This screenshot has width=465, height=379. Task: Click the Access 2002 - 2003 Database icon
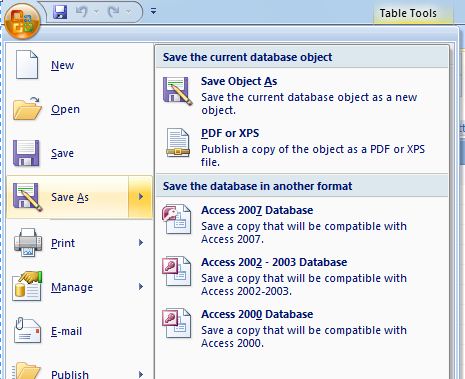tap(177, 272)
